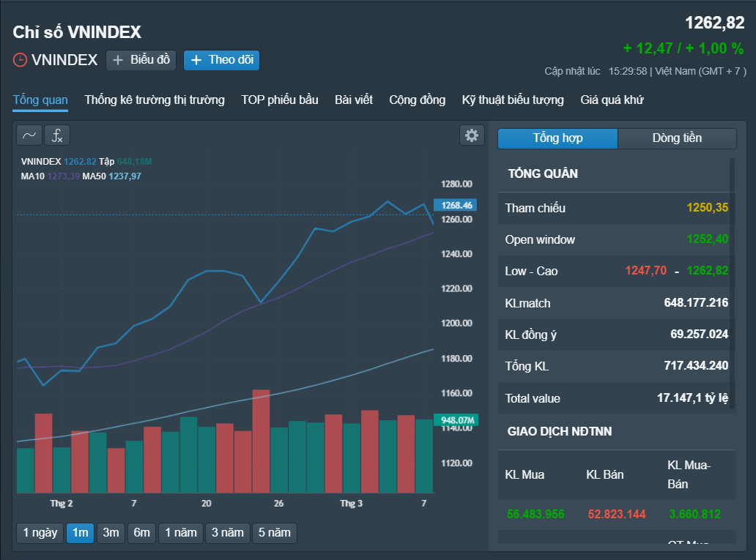Select the Tổng hợp tab

[x=557, y=138]
